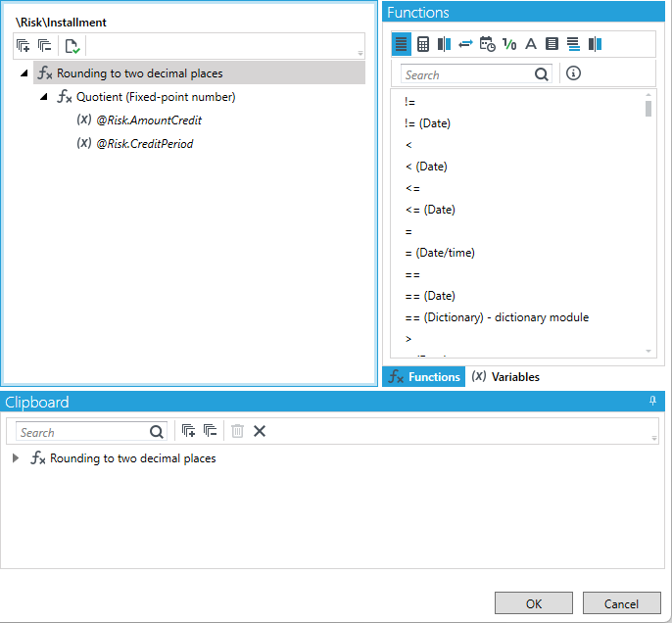Click (x) icon beside @Risk.CreditPeriod
Screen dimensions: 672x623
(84, 143)
